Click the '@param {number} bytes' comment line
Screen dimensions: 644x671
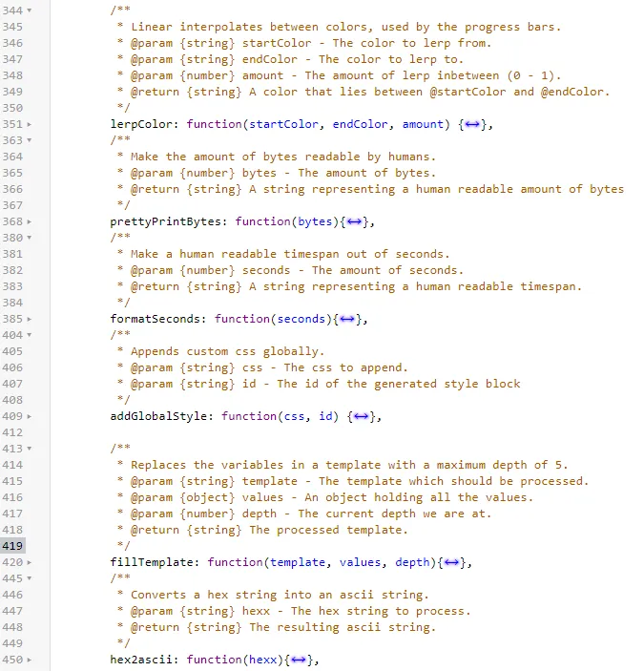pyautogui.click(x=283, y=173)
